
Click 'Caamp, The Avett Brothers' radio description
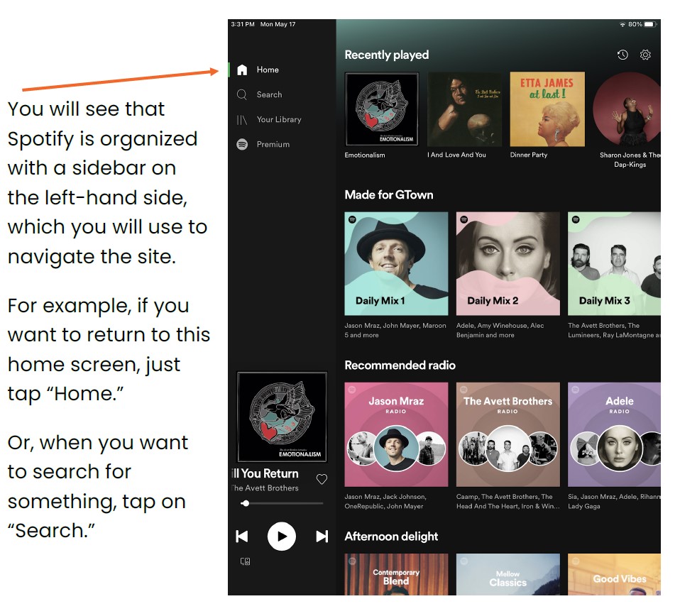pyautogui.click(x=508, y=502)
